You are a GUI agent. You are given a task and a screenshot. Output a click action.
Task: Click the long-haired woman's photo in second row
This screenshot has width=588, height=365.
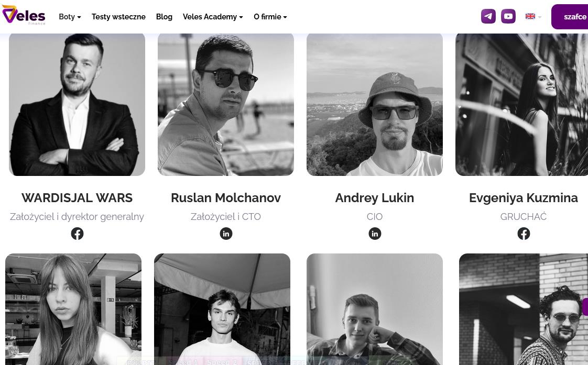[73, 309]
